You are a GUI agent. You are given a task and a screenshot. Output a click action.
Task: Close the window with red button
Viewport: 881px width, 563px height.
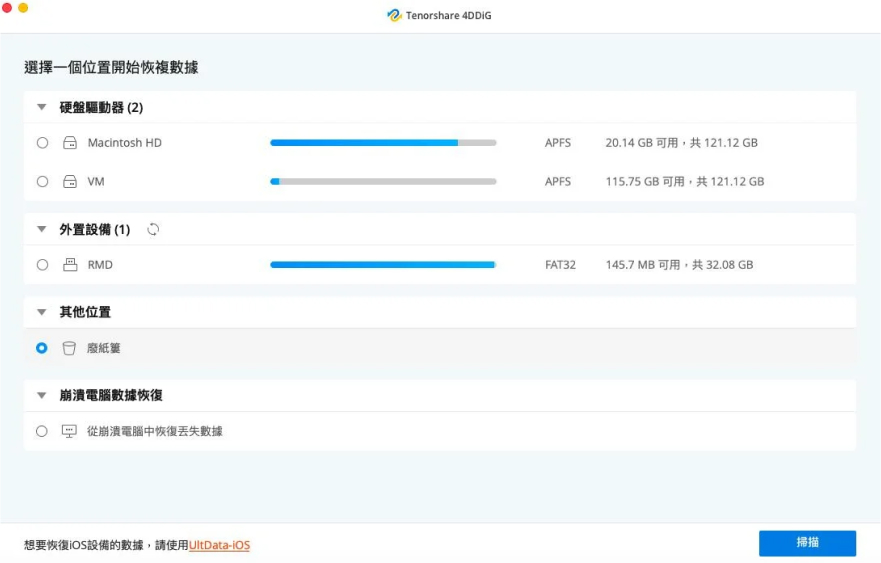pyautogui.click(x=7, y=8)
